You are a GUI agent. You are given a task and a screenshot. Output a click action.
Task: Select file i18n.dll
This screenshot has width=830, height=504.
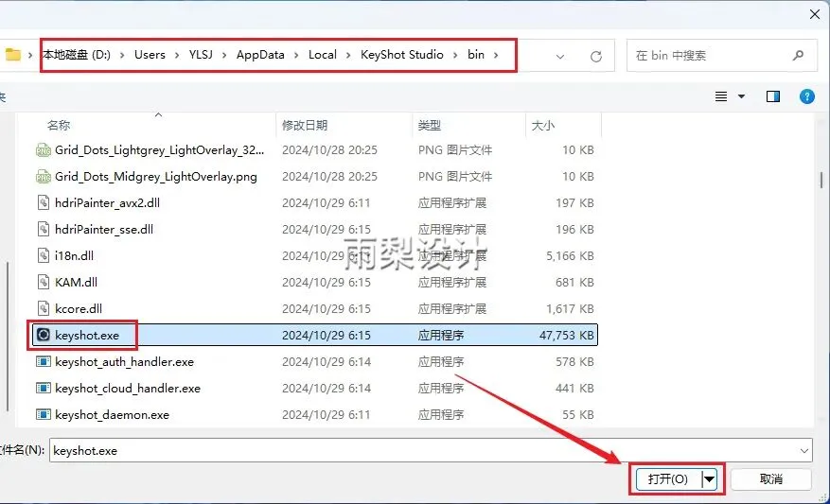74,255
